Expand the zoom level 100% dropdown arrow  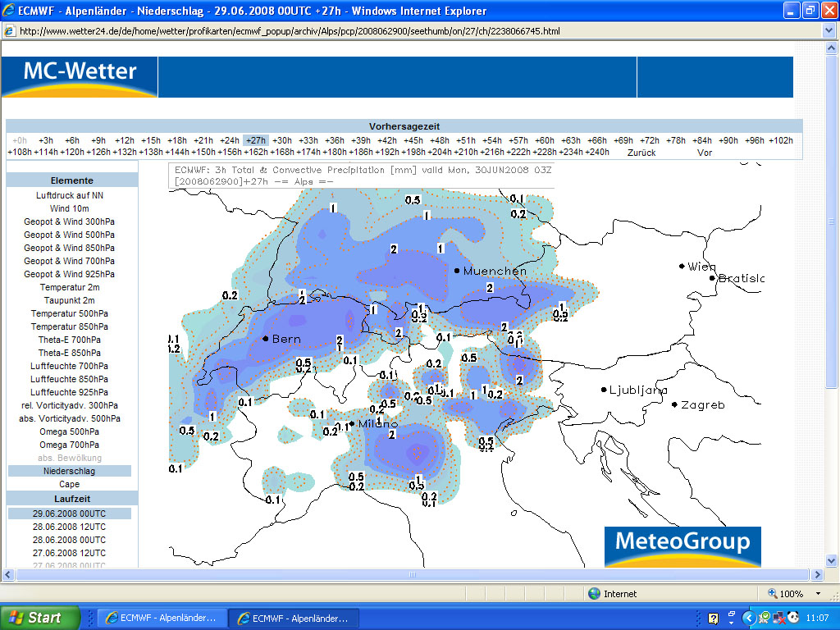(818, 593)
